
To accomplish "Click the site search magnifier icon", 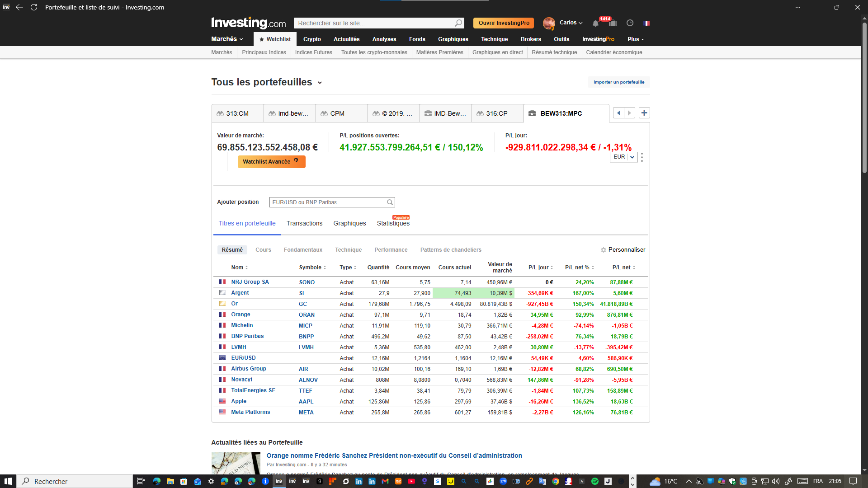I will (x=458, y=23).
